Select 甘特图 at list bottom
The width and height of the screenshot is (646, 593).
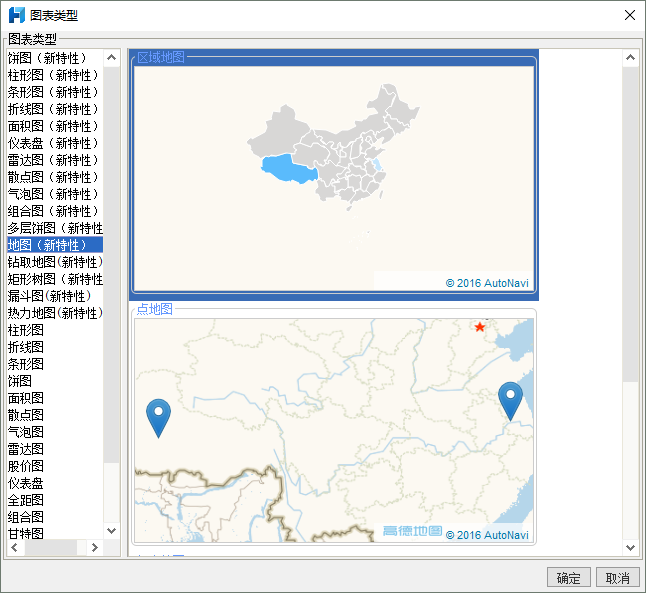(x=55, y=533)
